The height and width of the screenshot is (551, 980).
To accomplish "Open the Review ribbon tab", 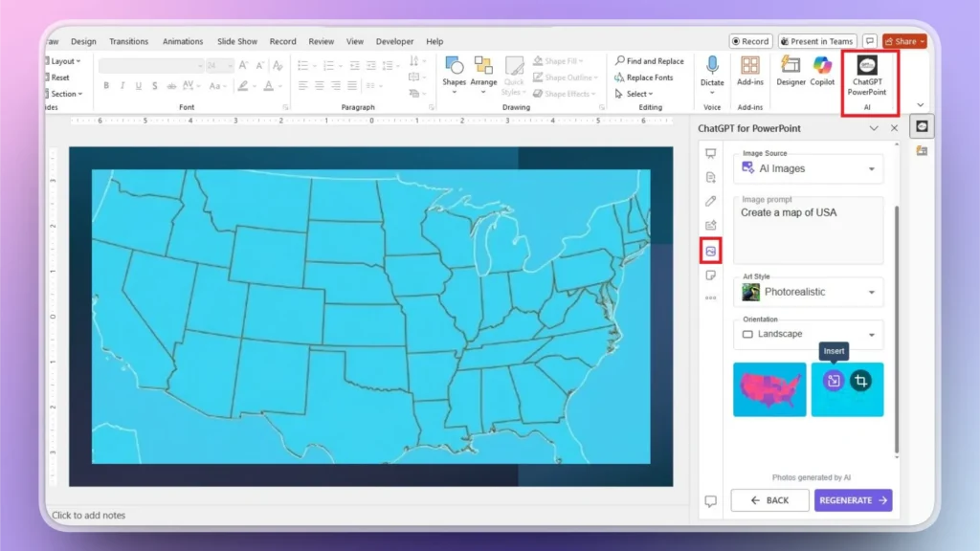I will tap(324, 41).
